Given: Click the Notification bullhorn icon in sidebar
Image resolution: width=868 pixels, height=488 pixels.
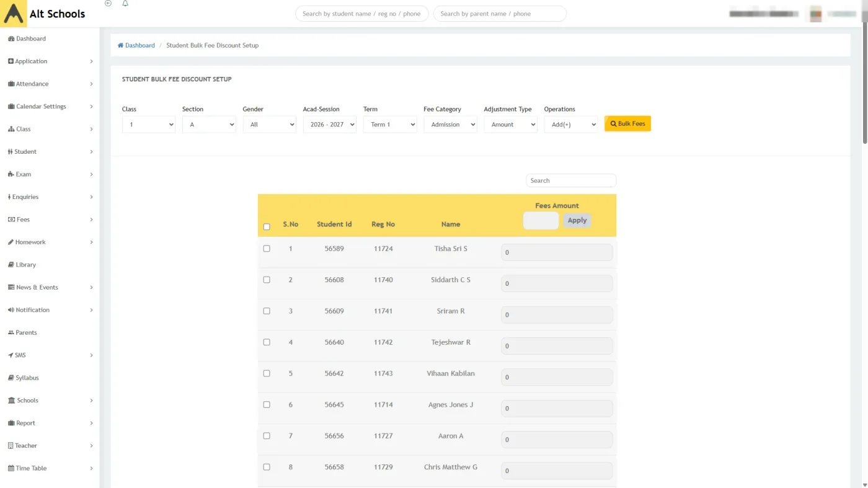Looking at the screenshot, I should coord(11,310).
